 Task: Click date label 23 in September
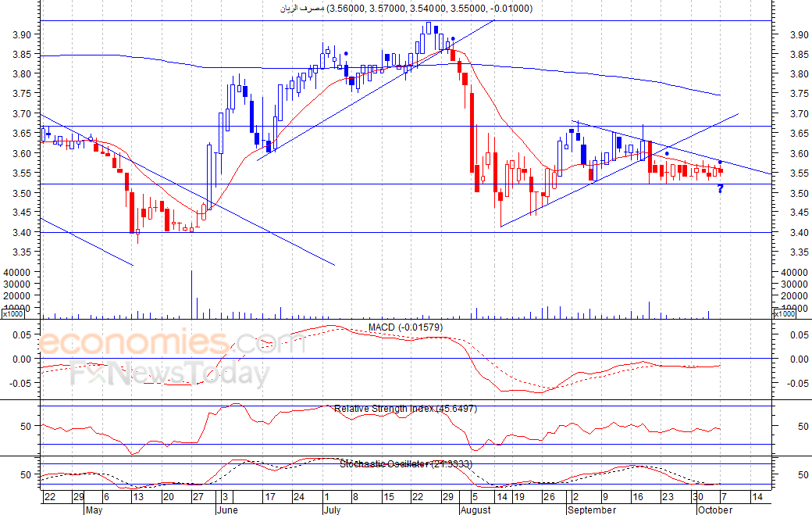point(668,497)
